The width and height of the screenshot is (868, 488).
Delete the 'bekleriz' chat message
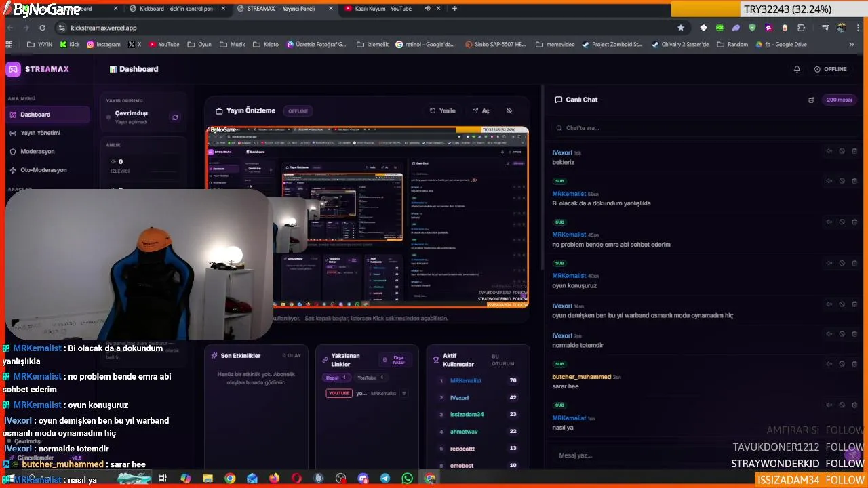854,151
